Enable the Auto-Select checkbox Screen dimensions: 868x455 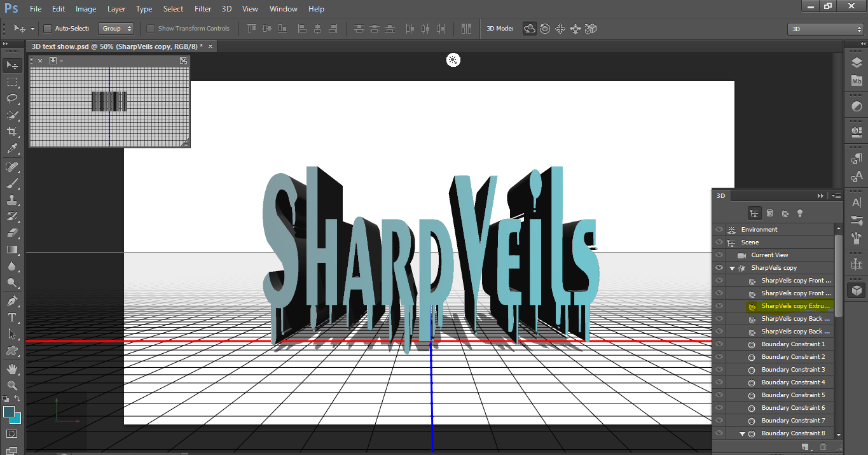click(x=48, y=29)
